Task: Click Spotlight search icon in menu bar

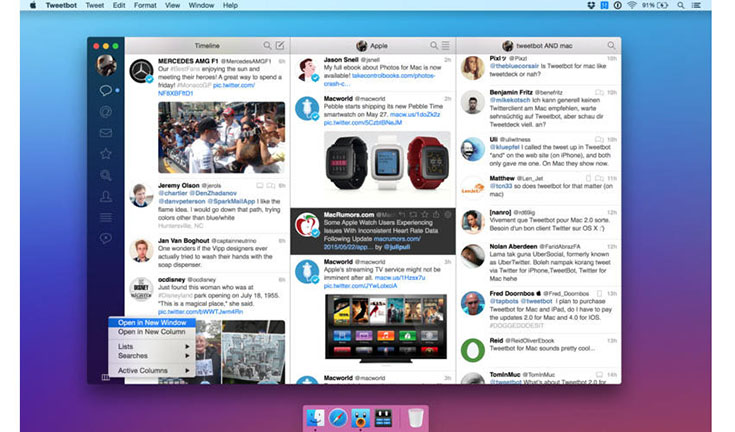Action: tap(681, 5)
